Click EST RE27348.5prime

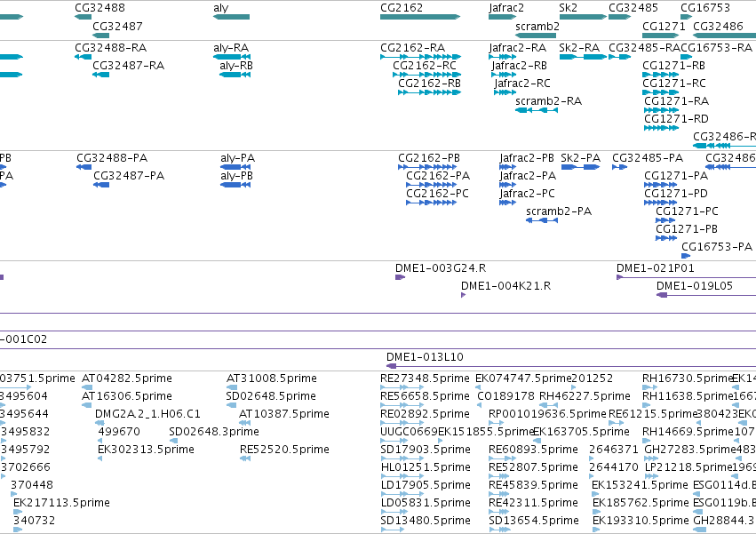402,387
